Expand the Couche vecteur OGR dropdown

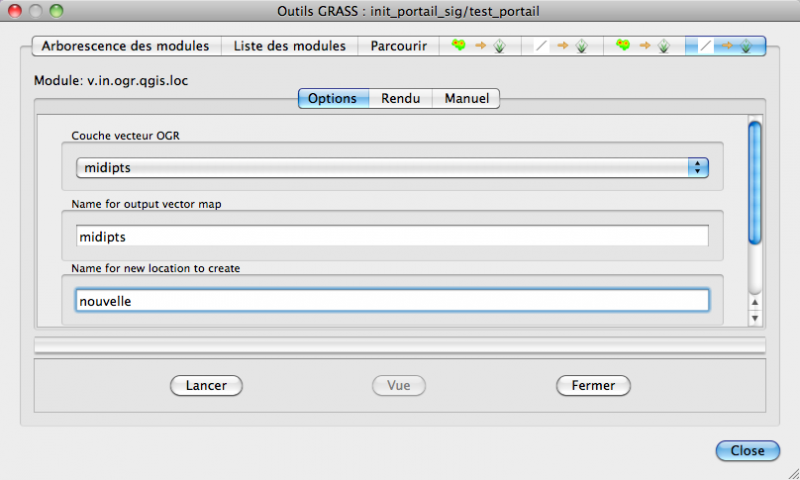392,168
